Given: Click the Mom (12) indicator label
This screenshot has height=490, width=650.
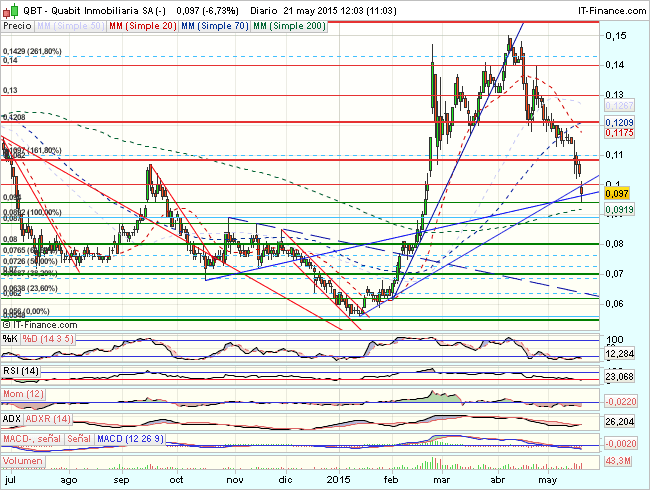Looking at the screenshot, I should tap(23, 393).
